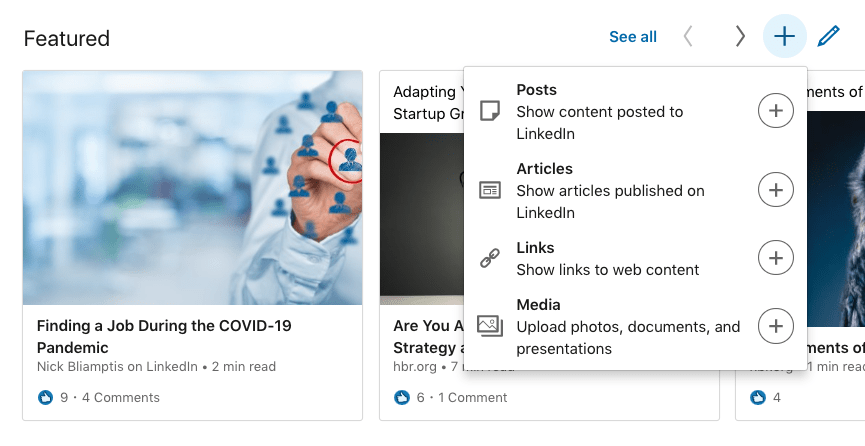
Task: Choose Articles from the dropdown menu
Action: (610, 189)
